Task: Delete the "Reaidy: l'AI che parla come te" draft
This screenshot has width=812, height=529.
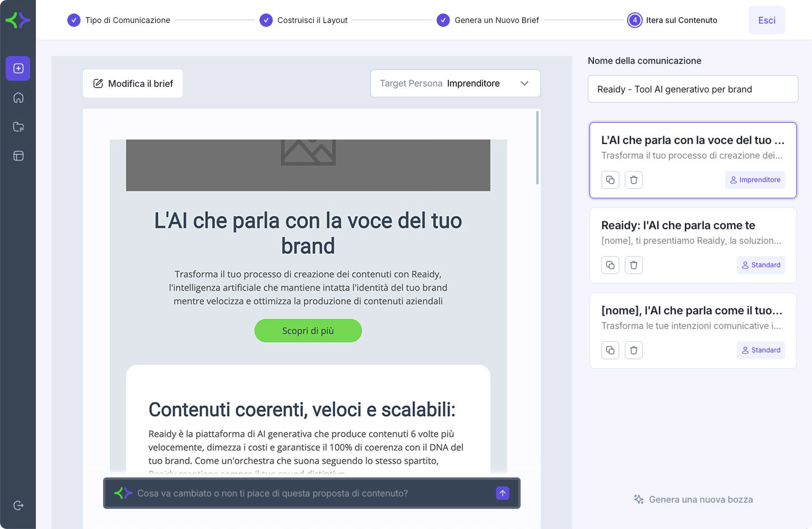Action: pyautogui.click(x=634, y=265)
